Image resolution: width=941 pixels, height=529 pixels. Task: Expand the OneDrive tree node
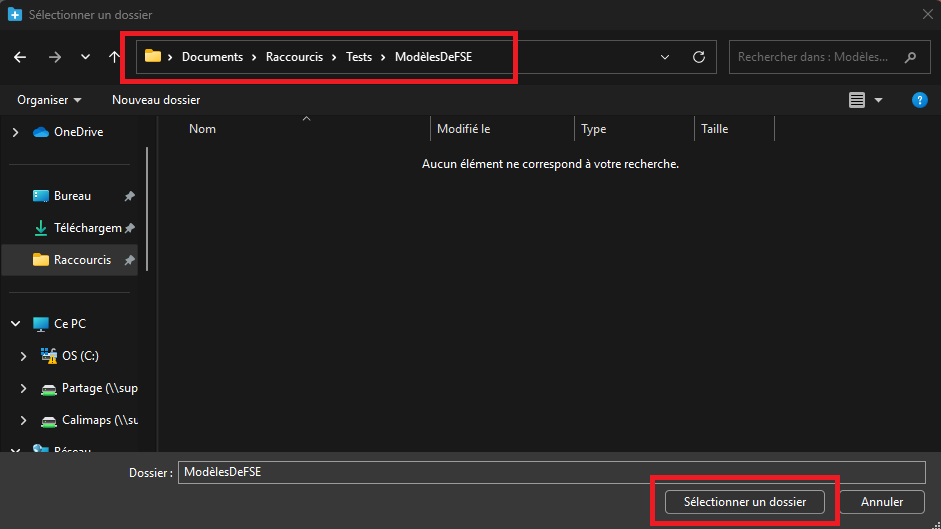click(15, 132)
